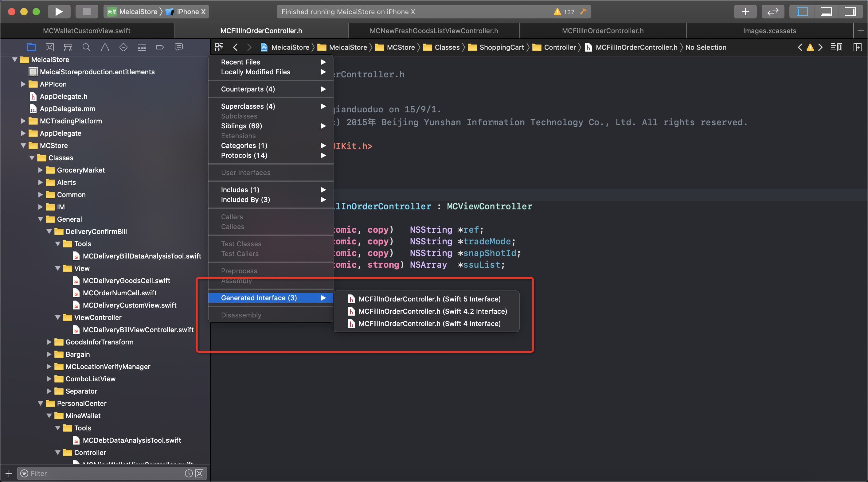The width and height of the screenshot is (868, 482).
Task: Select the Project navigator icon
Action: [31, 47]
